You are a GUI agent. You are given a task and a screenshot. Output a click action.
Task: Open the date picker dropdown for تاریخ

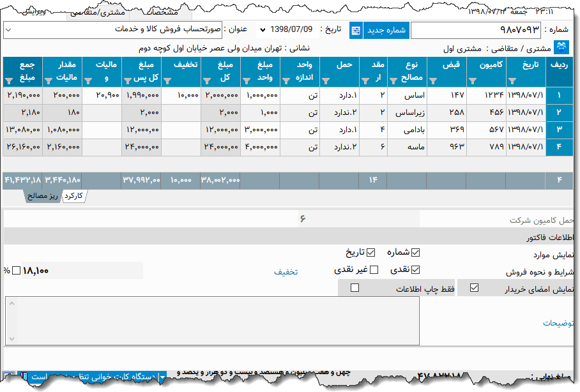(263, 30)
